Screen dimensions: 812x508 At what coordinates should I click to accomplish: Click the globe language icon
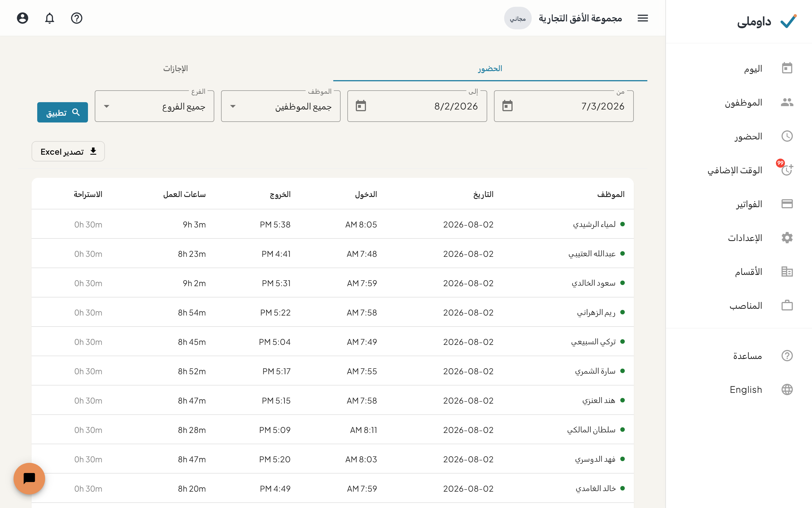(787, 389)
